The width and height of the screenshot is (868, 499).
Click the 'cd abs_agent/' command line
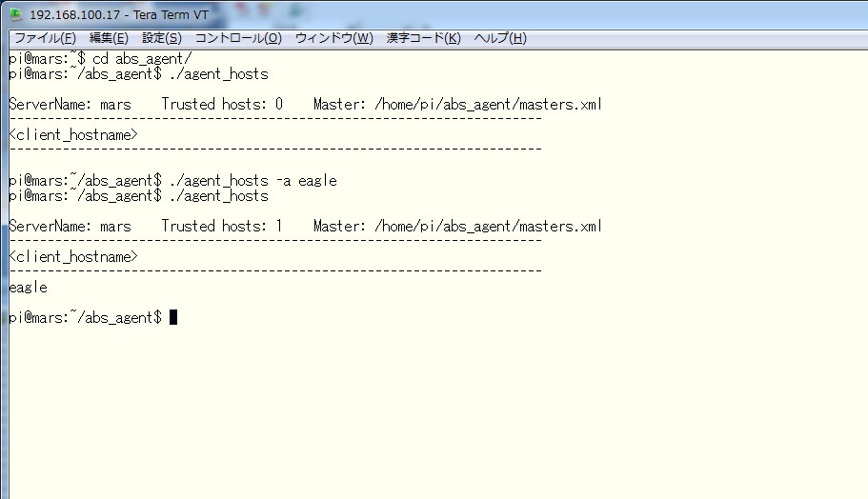(x=100, y=59)
